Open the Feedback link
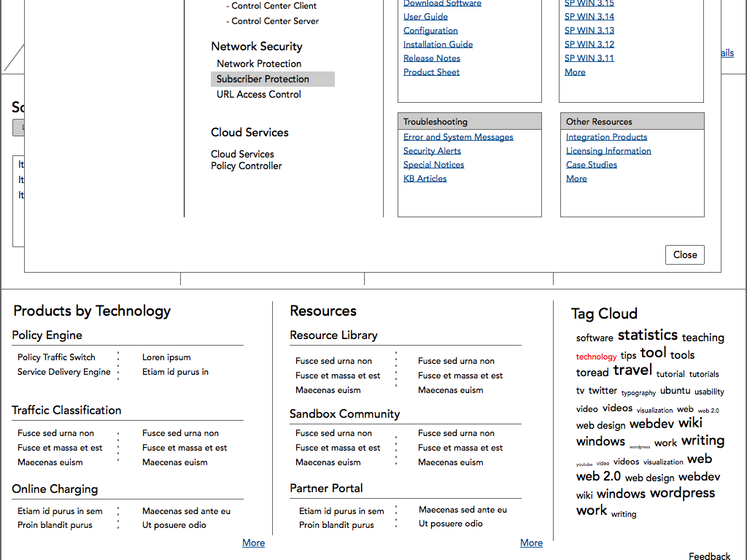Screen dimensions: 747x560 [709, 556]
